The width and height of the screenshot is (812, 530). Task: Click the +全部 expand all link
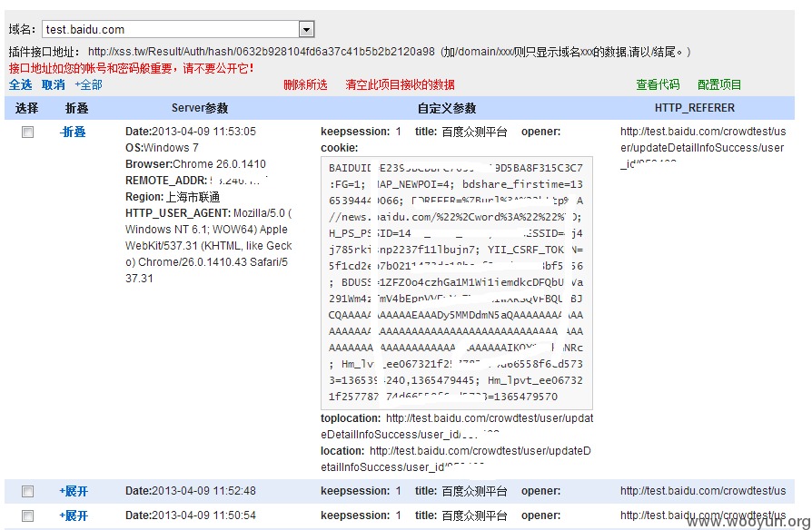click(88, 85)
